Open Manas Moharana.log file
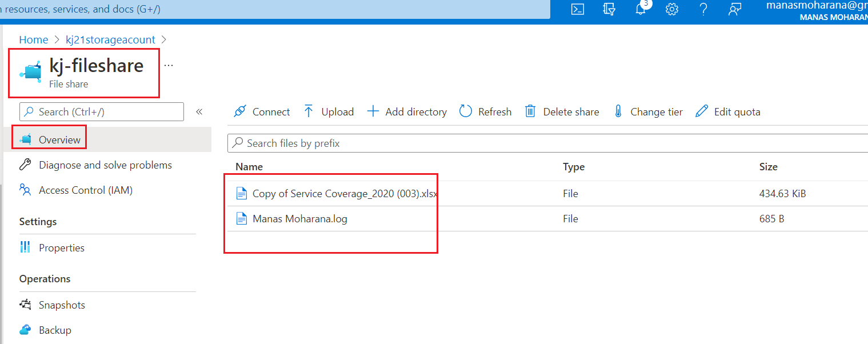Screen dimensions: 868x344 (300, 219)
